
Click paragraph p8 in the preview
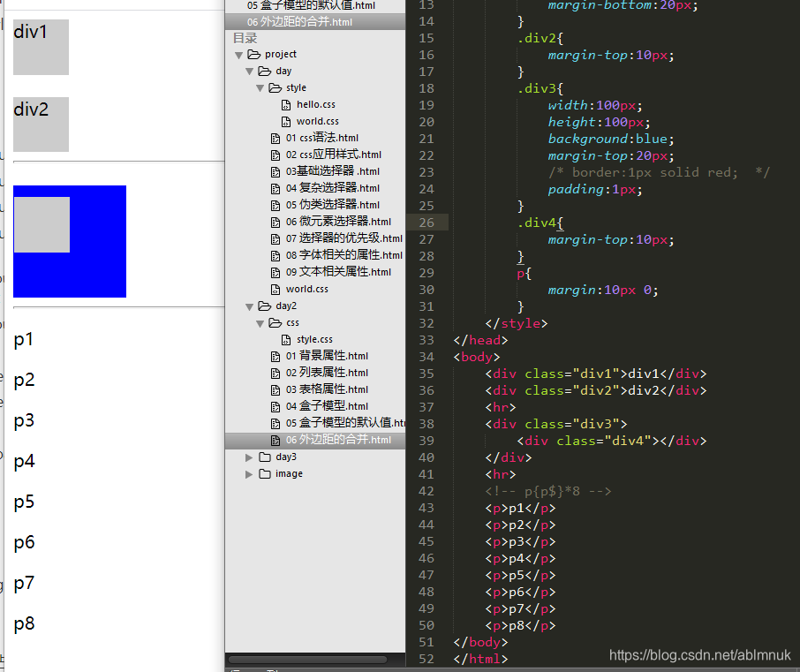[x=24, y=623]
